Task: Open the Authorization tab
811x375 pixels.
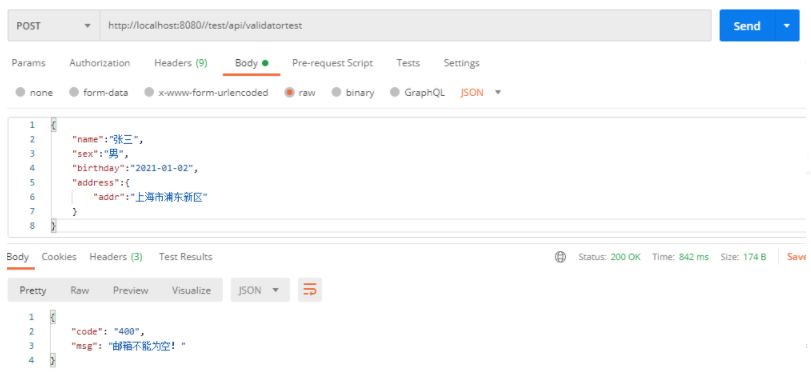Action: tap(99, 63)
